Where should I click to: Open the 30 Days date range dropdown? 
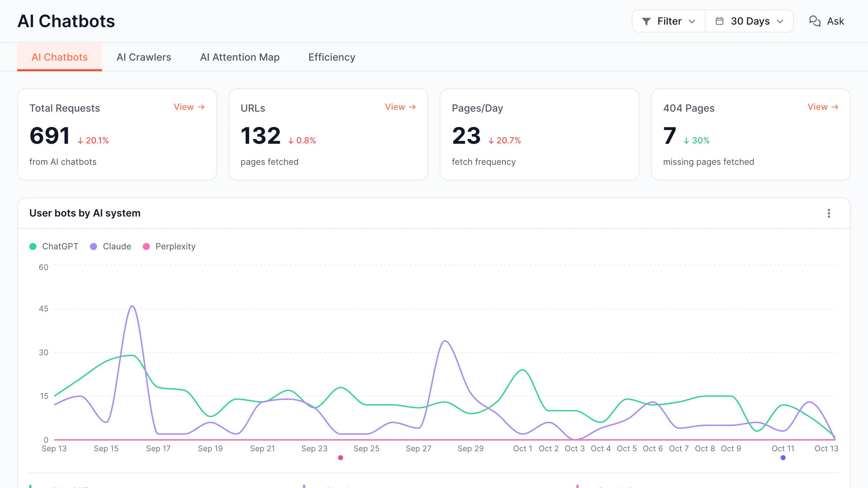click(x=749, y=21)
